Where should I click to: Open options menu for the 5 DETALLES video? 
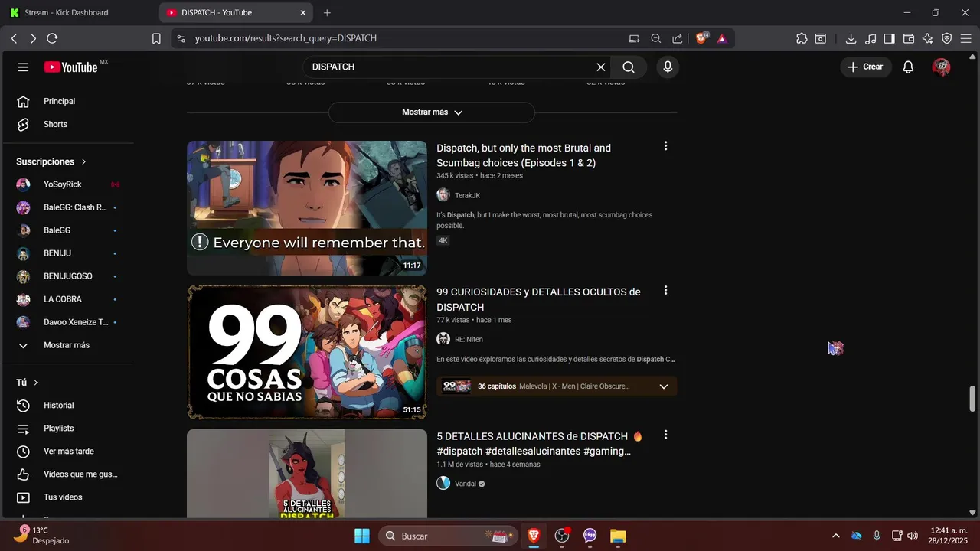point(665,435)
